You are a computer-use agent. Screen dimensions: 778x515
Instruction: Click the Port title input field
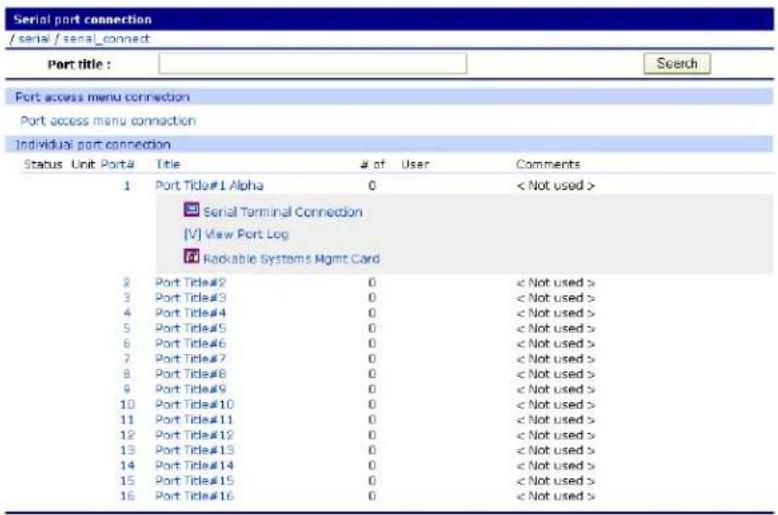point(313,64)
